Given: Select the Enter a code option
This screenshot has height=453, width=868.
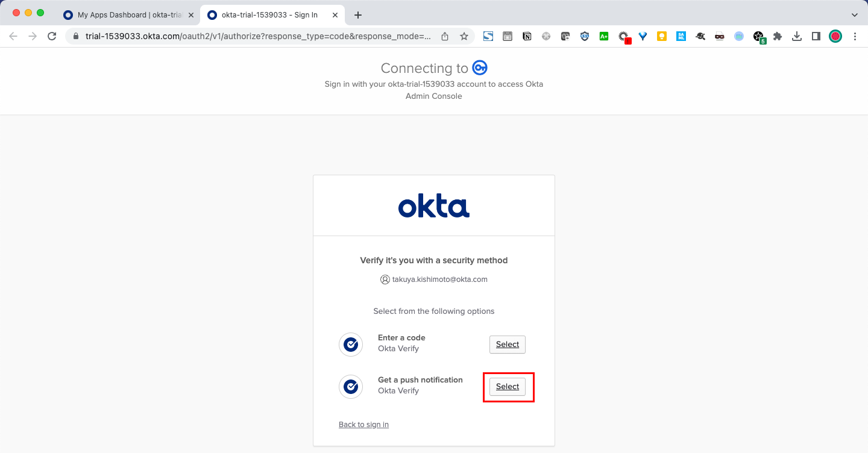Looking at the screenshot, I should click(x=507, y=345).
